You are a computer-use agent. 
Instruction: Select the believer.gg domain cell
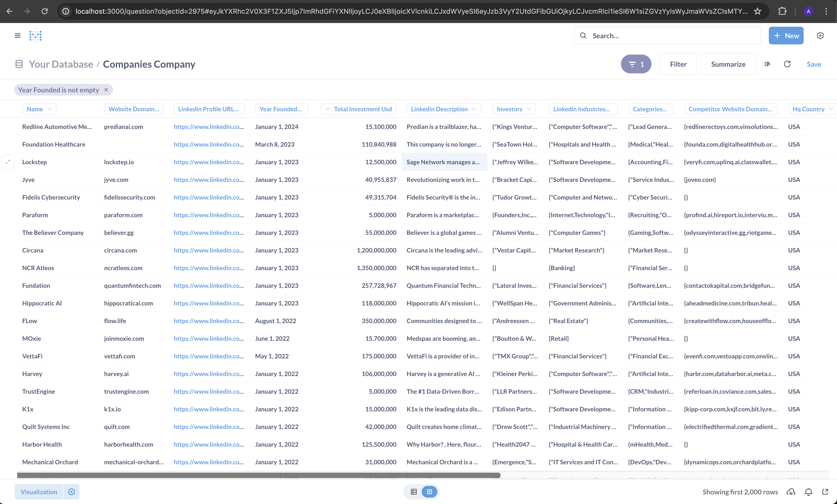pos(119,233)
